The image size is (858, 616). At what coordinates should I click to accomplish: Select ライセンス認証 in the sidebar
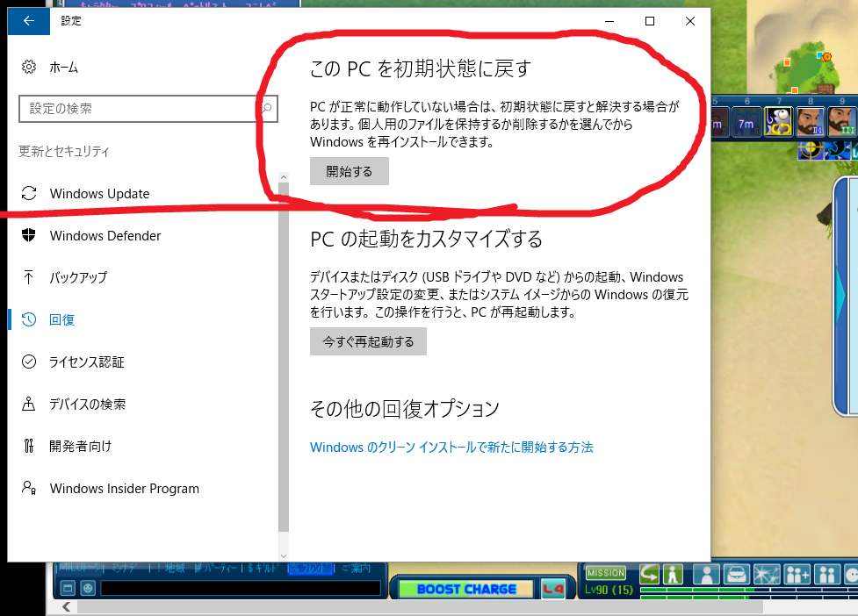pyautogui.click(x=87, y=362)
